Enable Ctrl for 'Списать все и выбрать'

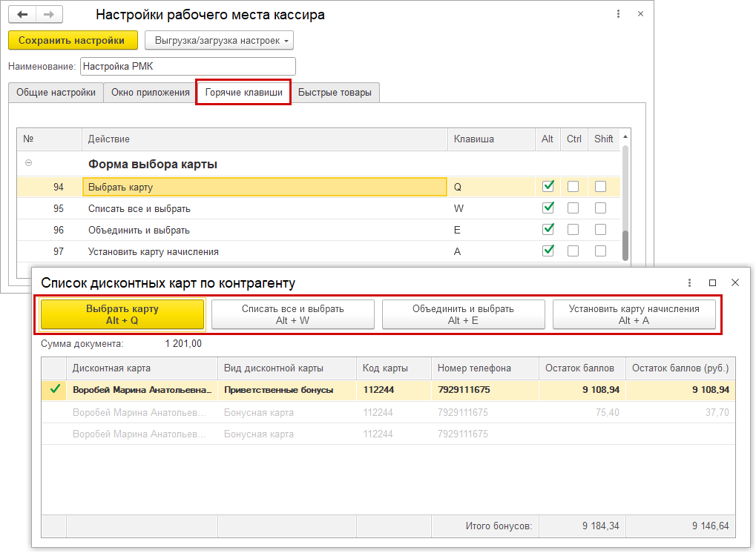point(573,208)
